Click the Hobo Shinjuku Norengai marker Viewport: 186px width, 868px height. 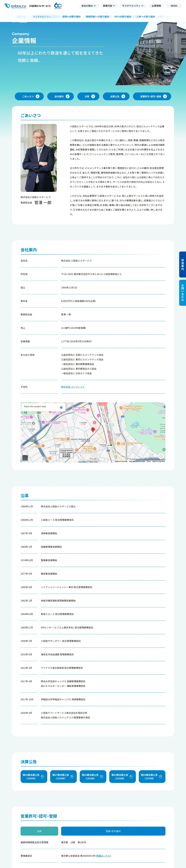(118, 443)
